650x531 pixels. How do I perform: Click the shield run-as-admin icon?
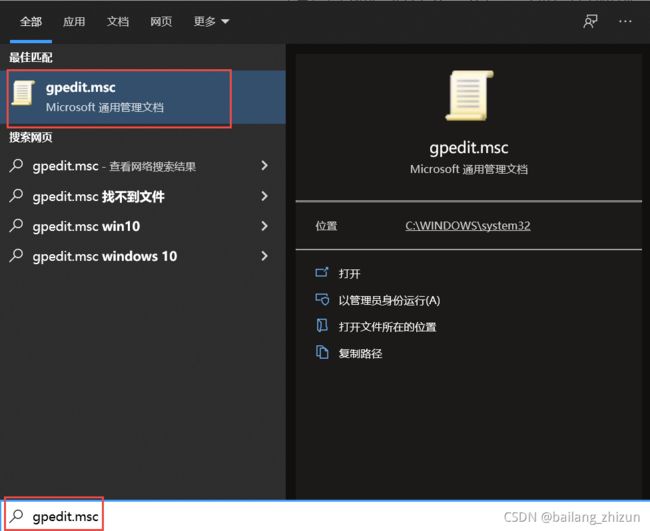tap(322, 299)
